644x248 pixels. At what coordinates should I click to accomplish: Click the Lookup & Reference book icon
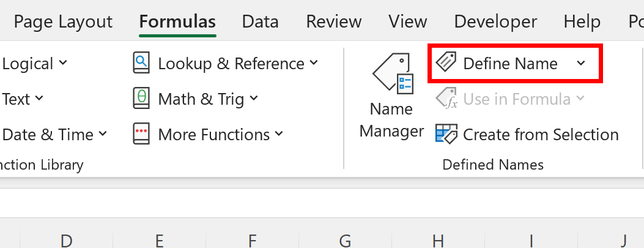[x=141, y=63]
